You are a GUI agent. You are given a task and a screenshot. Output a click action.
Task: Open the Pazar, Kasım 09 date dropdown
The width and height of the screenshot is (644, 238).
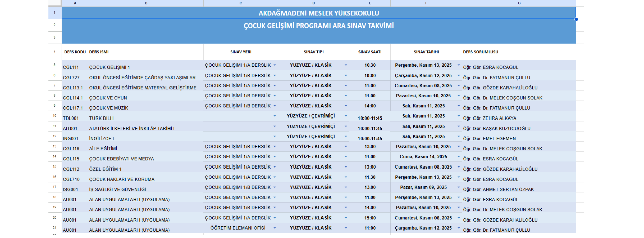pos(459,187)
